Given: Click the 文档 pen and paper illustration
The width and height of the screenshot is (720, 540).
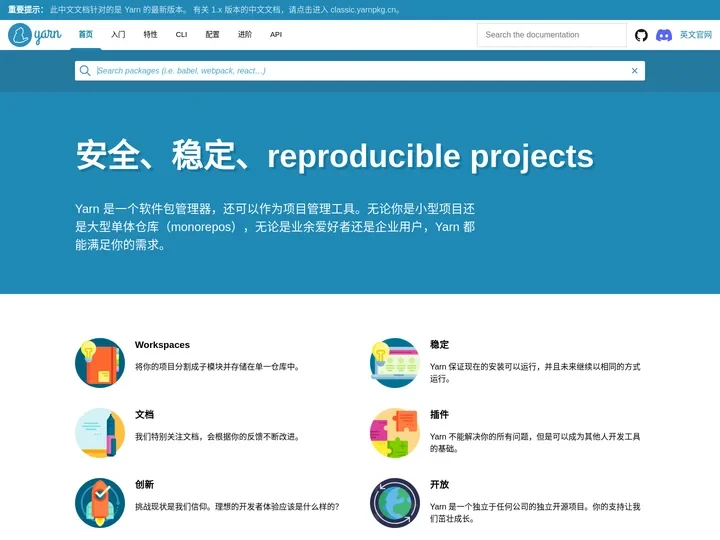Looking at the screenshot, I should tap(100, 433).
